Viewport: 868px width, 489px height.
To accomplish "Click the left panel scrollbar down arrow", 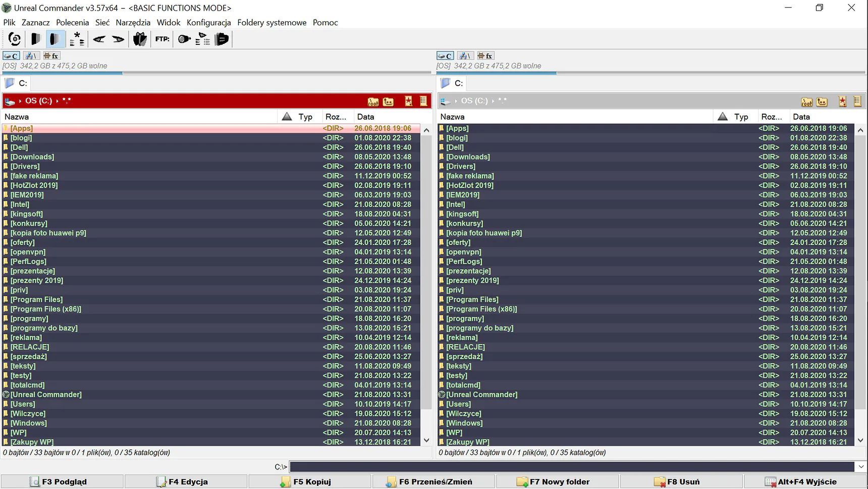I will coord(426,441).
